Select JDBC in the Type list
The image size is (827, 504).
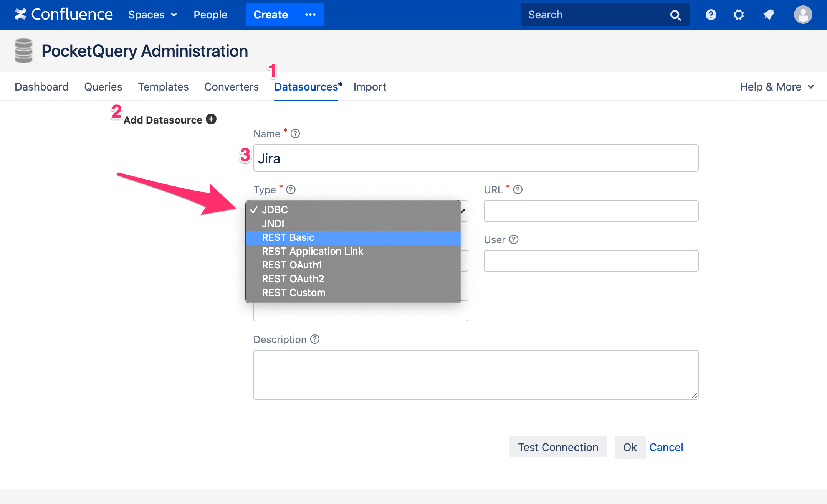353,210
